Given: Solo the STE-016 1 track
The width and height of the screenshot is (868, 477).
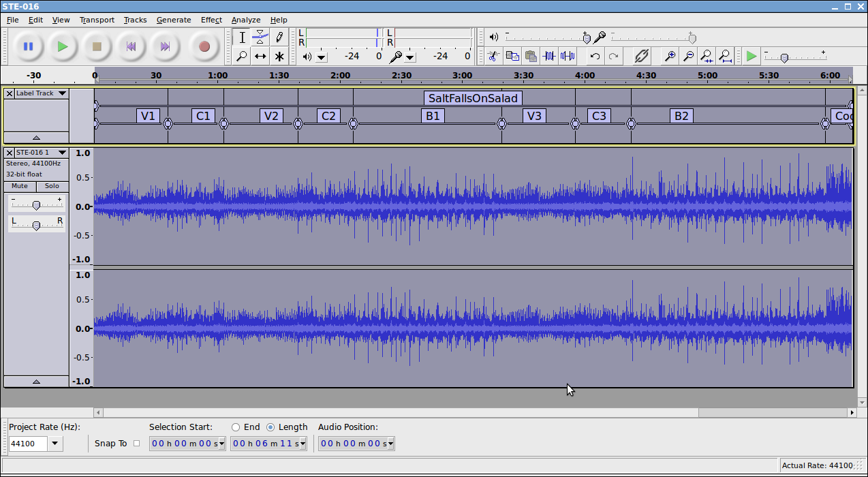Looking at the screenshot, I should [52, 186].
